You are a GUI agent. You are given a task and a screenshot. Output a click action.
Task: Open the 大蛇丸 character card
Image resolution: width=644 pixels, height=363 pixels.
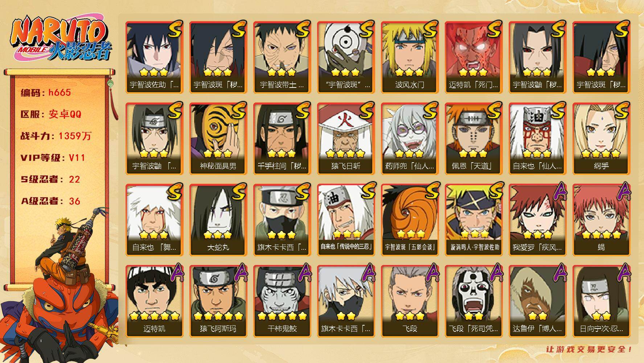pyautogui.click(x=218, y=220)
